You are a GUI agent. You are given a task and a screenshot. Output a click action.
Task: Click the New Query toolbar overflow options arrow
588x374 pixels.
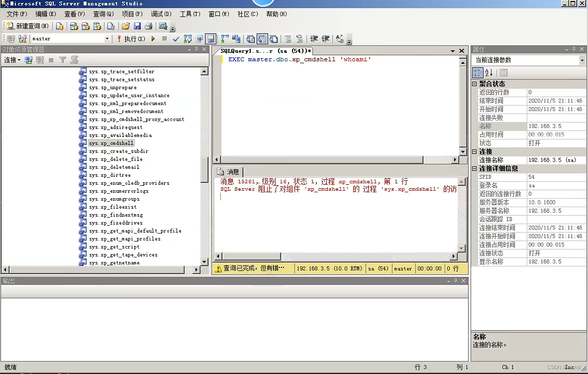point(173,28)
